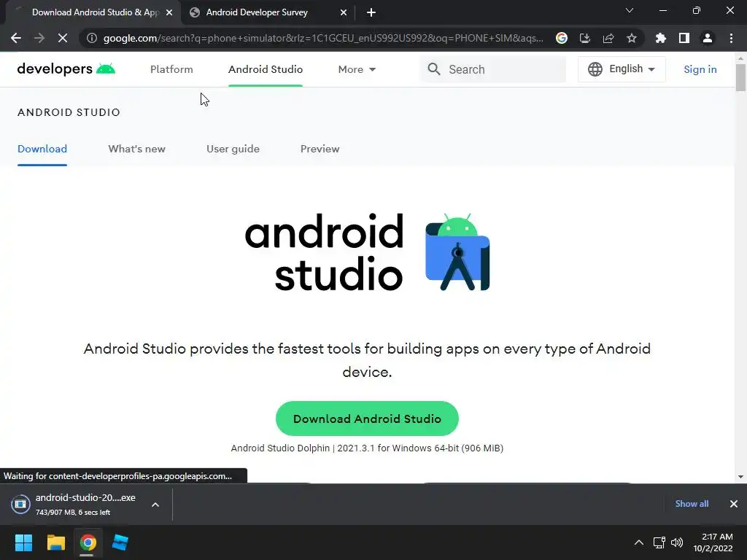This screenshot has height=560, width=747.
Task: Open the Platform nav item
Action: point(171,69)
